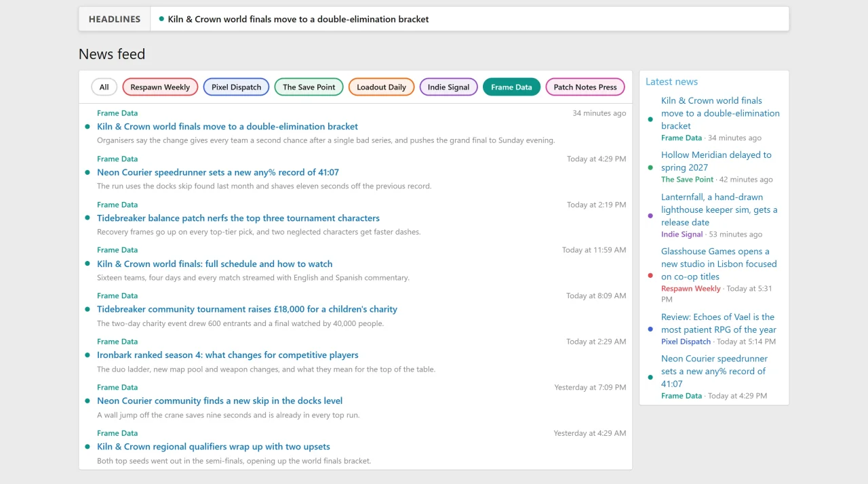Click the Frame Data label above Tidebreaker balance patch
Screen dimensions: 868x484
[x=117, y=205]
